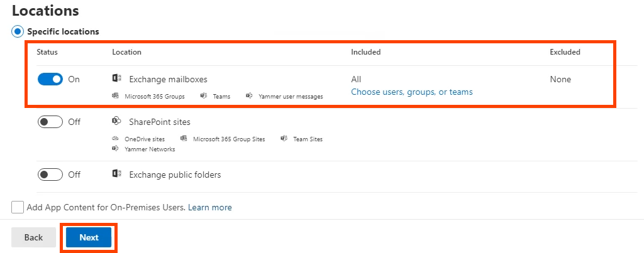Screen dimensions: 644x253
Task: Open Choose users, groups, or teams link
Action: click(411, 92)
